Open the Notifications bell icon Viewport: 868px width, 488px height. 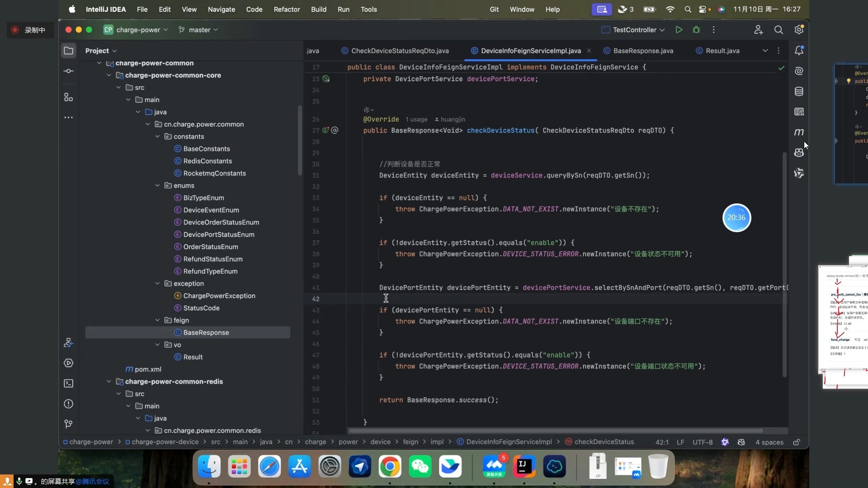point(799,51)
